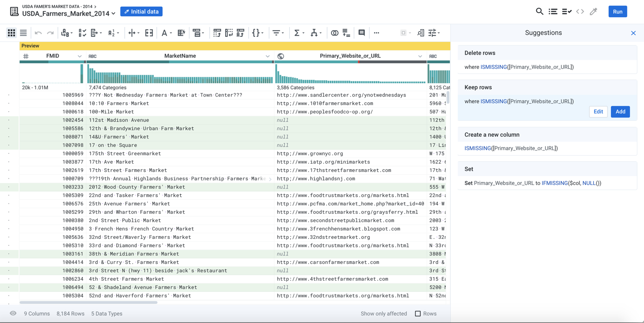Check the Rows checkbox
The height and width of the screenshot is (323, 644).
click(418, 314)
